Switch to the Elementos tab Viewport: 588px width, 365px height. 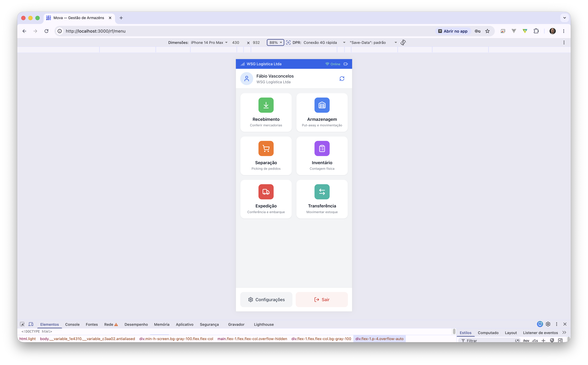(50, 324)
